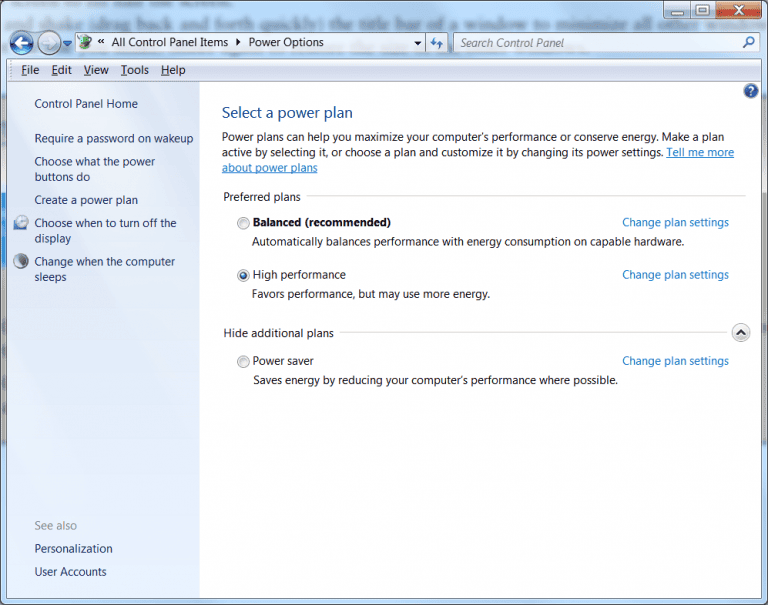Click the breadcrumb arrow after All Control Panel Items
This screenshot has width=768, height=605.
tap(239, 42)
